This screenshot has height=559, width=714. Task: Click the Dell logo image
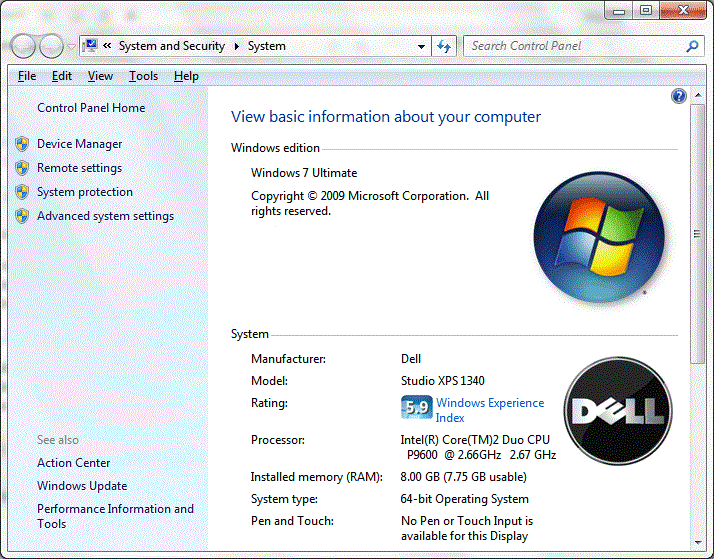(618, 411)
